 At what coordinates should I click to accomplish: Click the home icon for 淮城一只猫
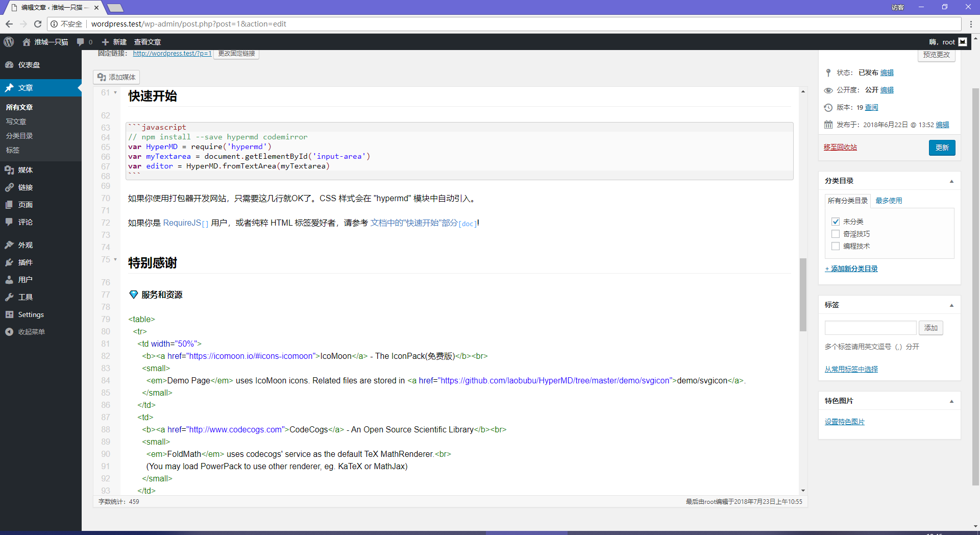(27, 42)
